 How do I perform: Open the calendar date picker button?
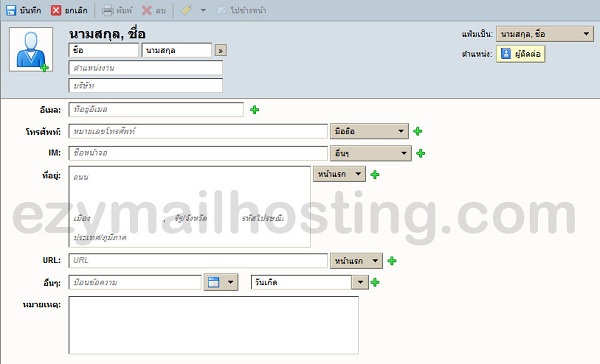coord(221,282)
